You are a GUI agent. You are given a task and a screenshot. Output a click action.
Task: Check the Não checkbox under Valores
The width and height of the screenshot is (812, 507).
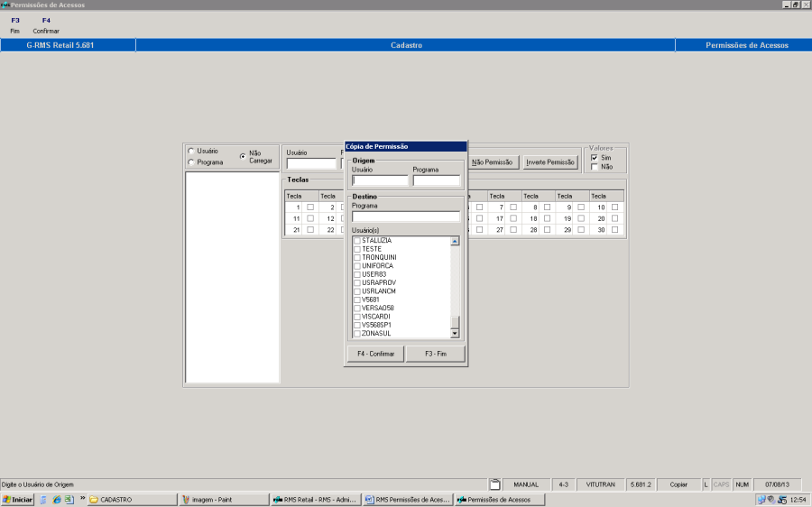(x=594, y=167)
